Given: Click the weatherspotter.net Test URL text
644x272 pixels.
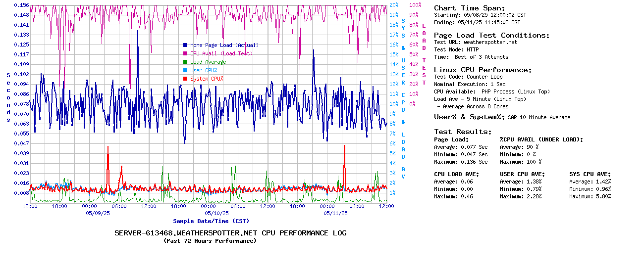Looking at the screenshot, I should coord(490,42).
